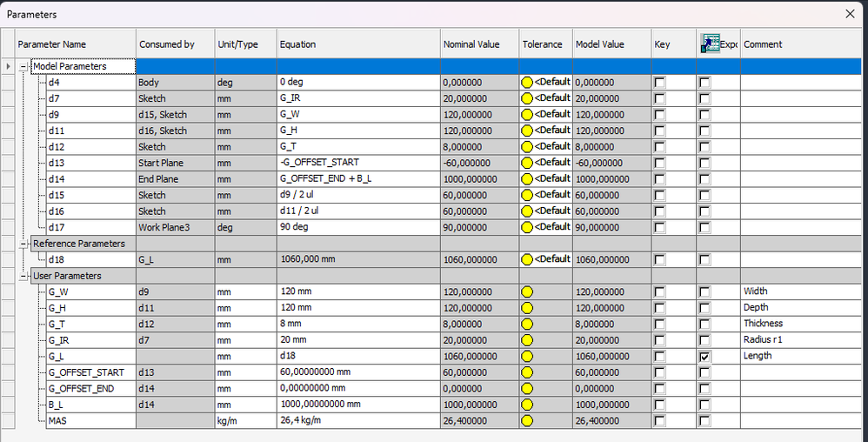Screen dimensions: 868x442
Task: Click the tolerance circle for G_H
Action: coord(527,307)
